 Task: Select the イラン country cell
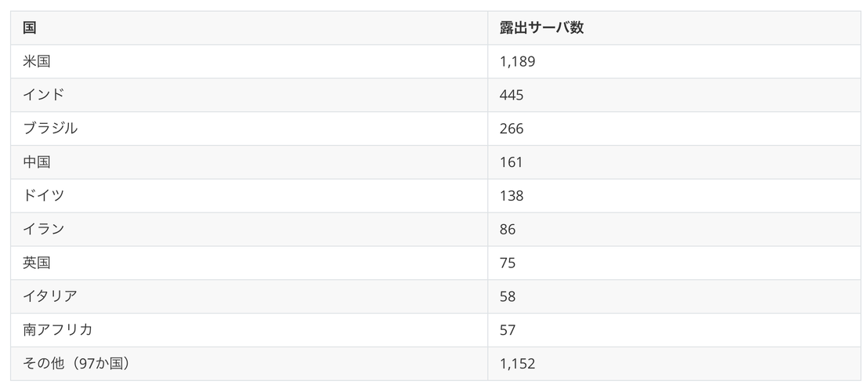(x=249, y=229)
